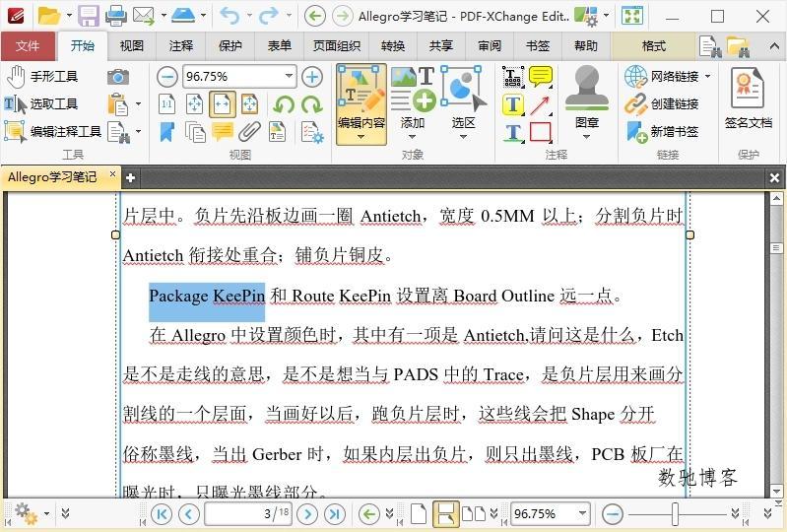This screenshot has width=787, height=532.
Task: Go to the next page
Action: (307, 513)
